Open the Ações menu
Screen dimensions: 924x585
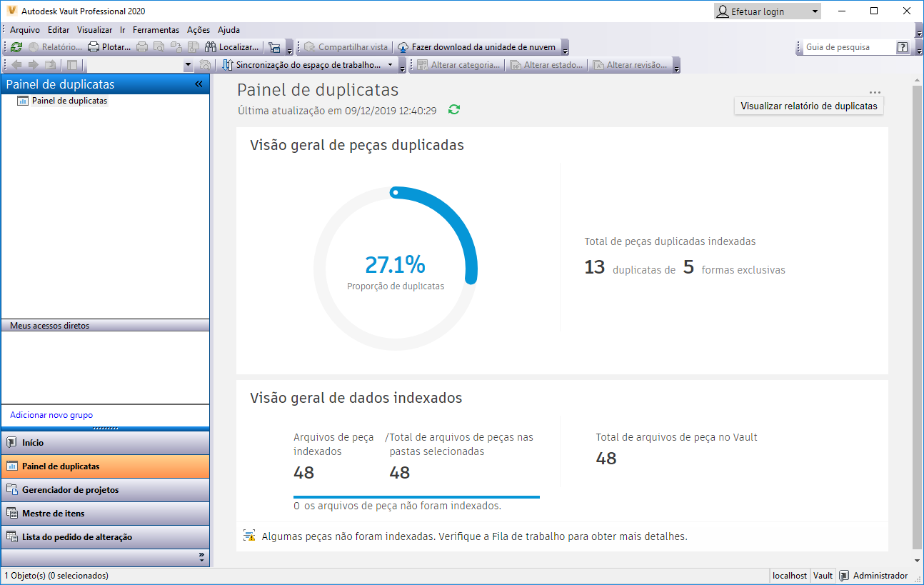coord(199,30)
